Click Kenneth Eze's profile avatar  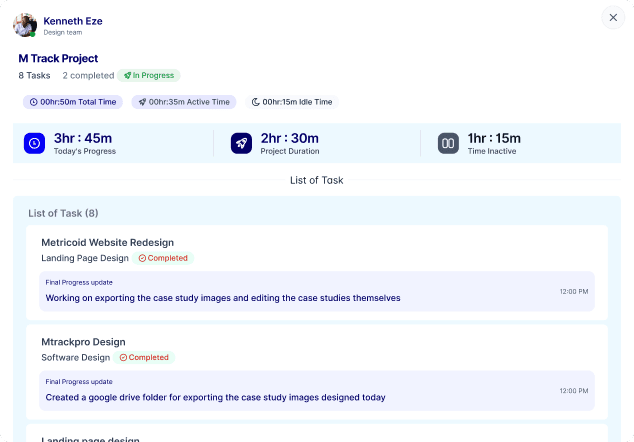25,25
